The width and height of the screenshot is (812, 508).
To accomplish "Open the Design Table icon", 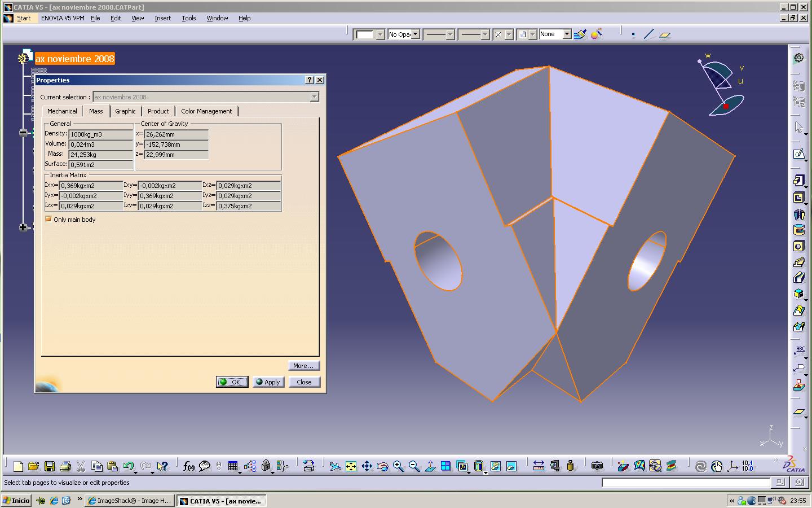I will tap(233, 466).
